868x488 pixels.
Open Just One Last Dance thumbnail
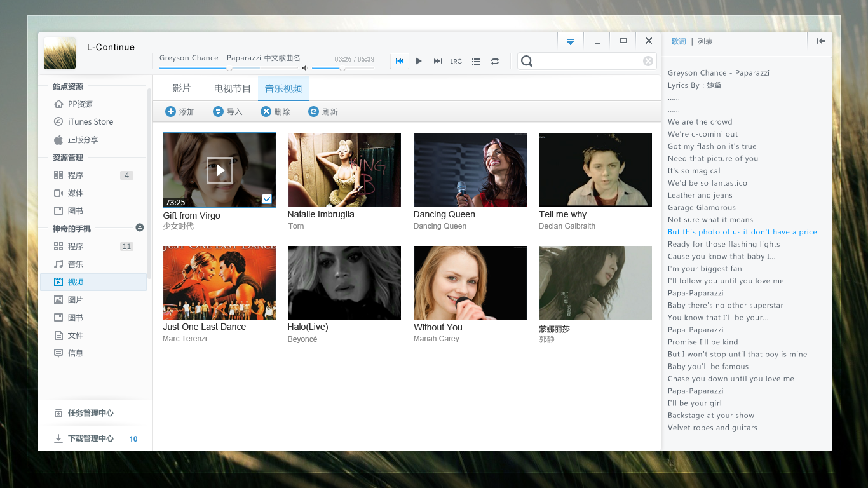(x=219, y=283)
